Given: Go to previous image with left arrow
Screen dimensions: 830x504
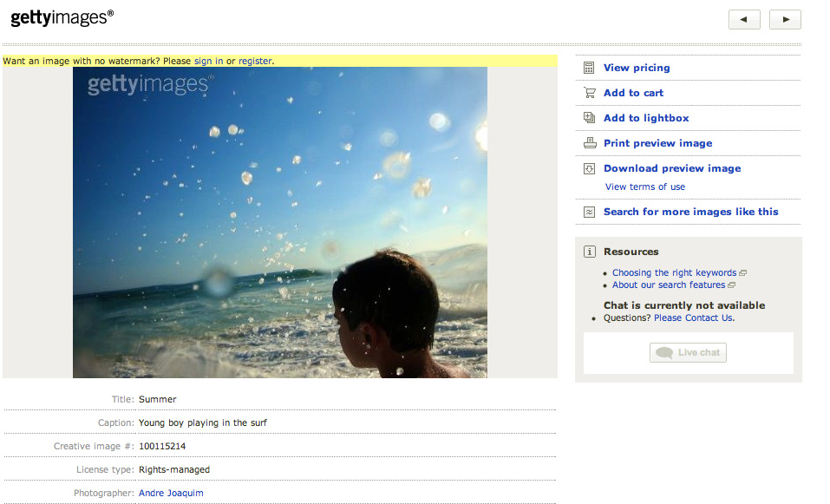Looking at the screenshot, I should coord(744,19).
